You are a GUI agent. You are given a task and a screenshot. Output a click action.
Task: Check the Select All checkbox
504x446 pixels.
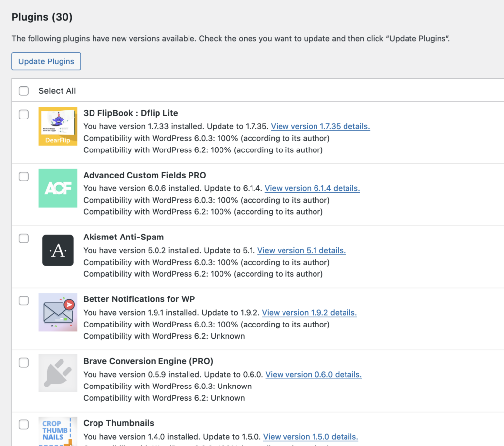point(24,91)
